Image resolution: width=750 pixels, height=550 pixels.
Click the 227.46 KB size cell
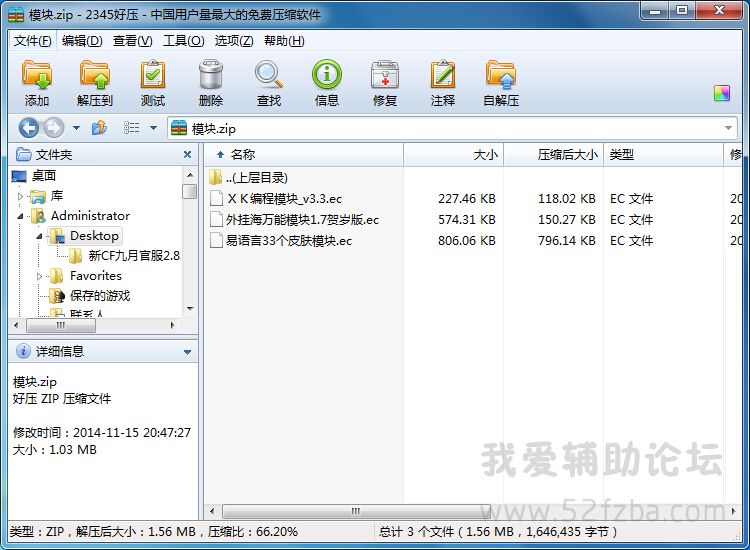(x=466, y=198)
